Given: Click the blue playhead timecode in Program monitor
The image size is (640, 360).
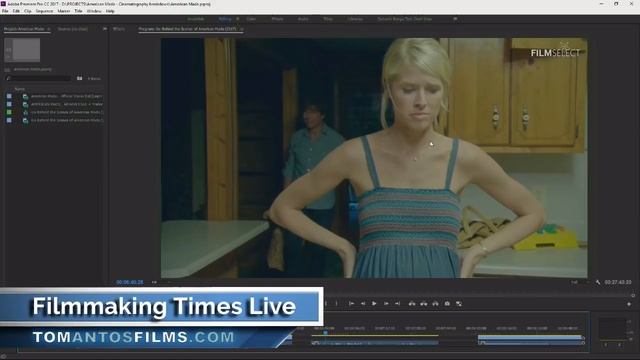Looking at the screenshot, I should tap(129, 282).
